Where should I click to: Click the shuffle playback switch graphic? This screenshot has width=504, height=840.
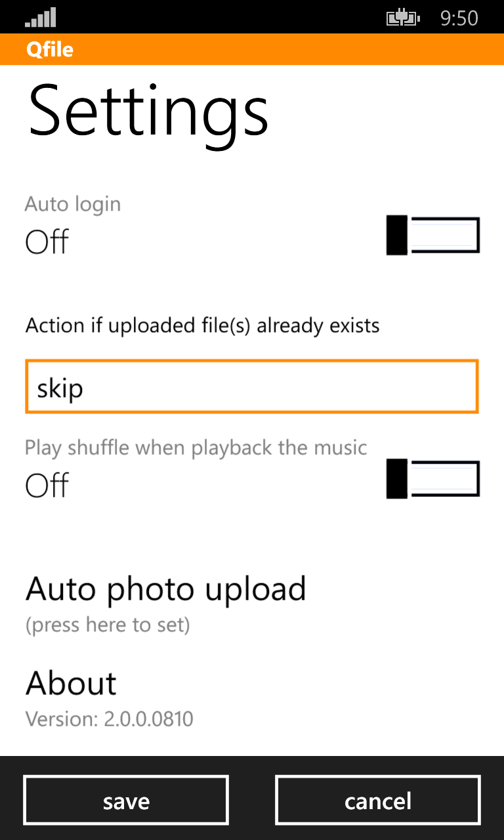[432, 478]
